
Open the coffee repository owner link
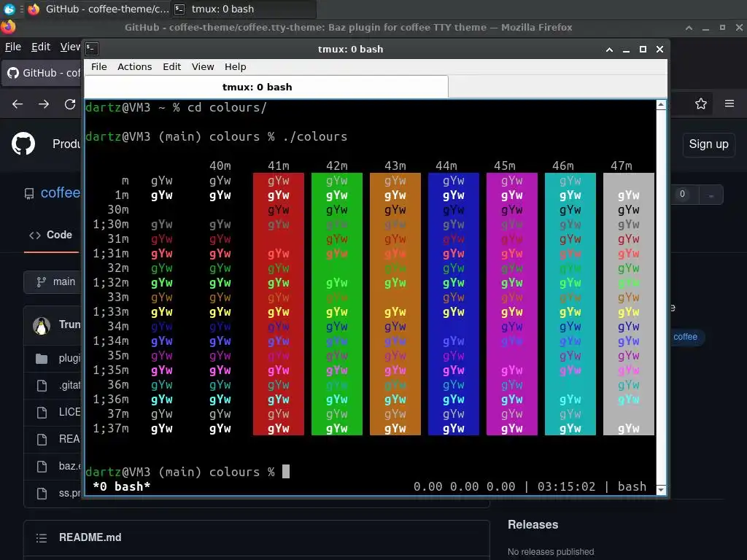(61, 192)
